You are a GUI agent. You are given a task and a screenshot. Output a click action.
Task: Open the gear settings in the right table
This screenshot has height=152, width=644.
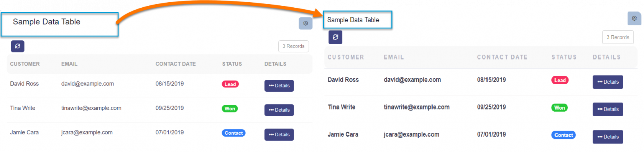click(634, 18)
